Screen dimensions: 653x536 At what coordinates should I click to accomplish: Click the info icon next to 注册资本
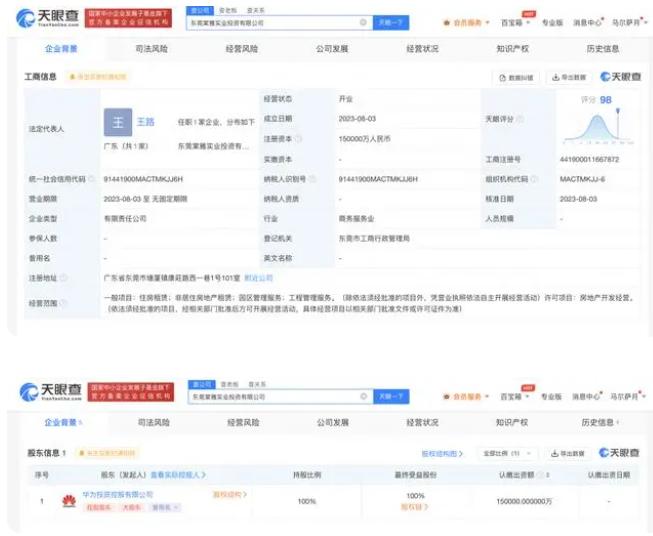click(x=298, y=139)
